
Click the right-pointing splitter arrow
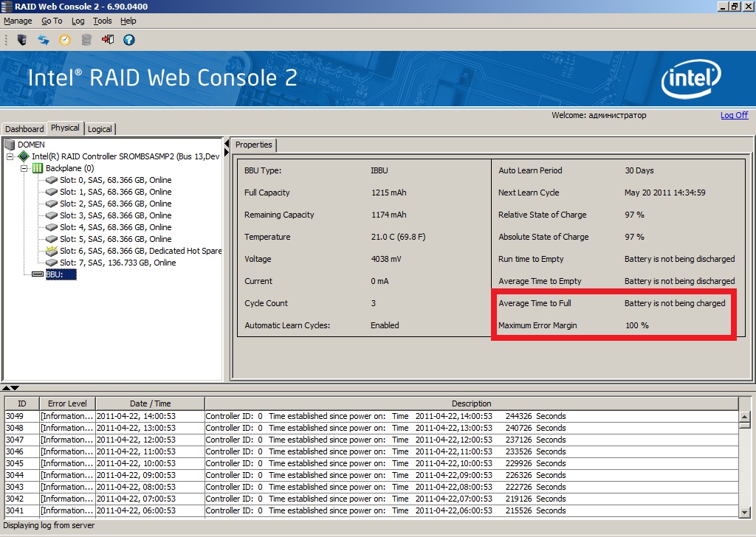tap(226, 153)
